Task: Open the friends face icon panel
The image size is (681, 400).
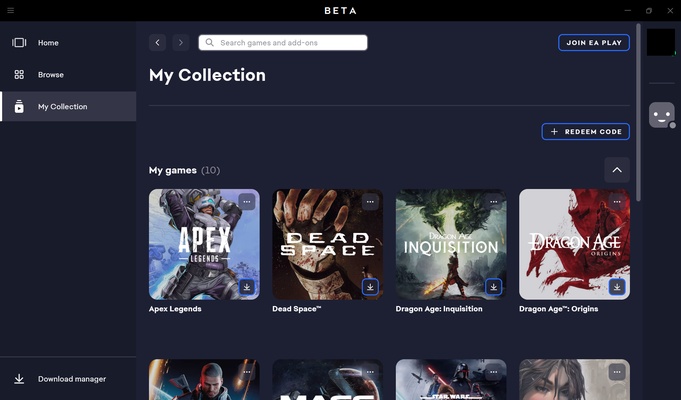Action: point(662,115)
